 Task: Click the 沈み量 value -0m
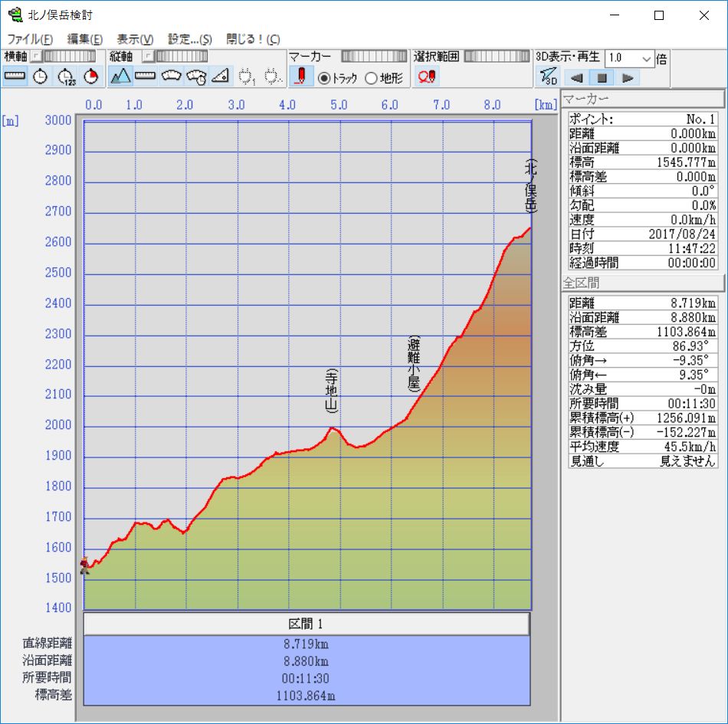pos(705,389)
